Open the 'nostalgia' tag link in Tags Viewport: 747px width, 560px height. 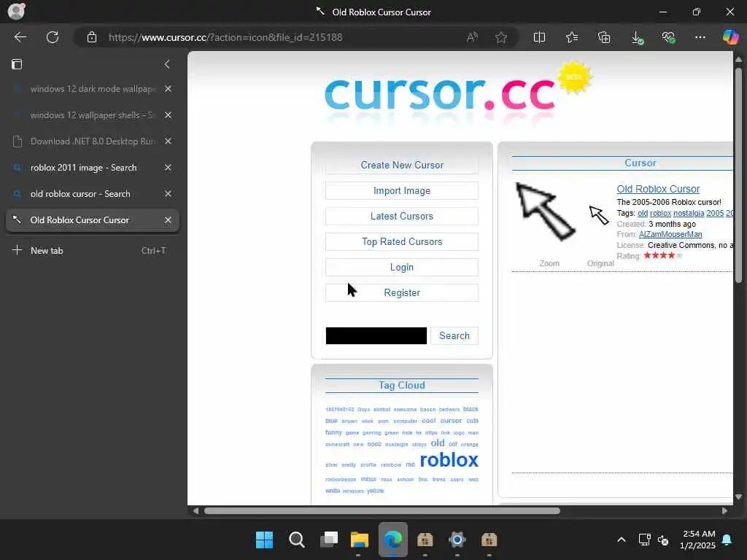pos(689,214)
